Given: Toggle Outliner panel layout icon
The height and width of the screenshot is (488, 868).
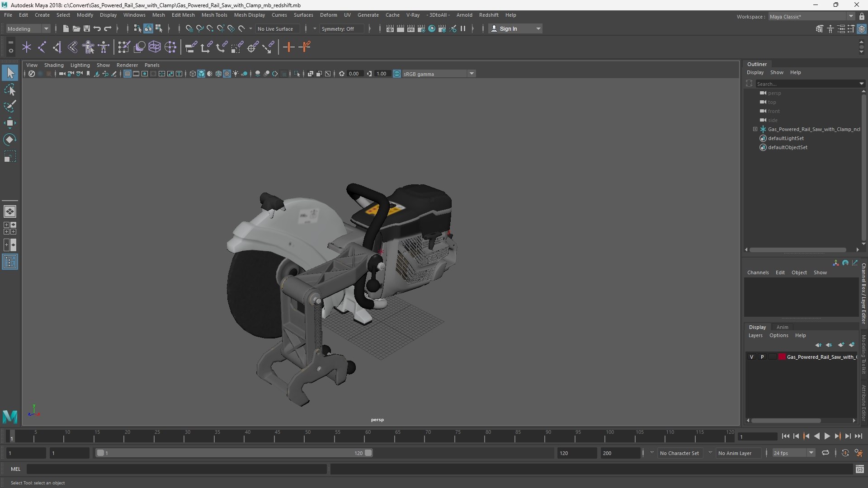Looking at the screenshot, I should pos(10,262).
